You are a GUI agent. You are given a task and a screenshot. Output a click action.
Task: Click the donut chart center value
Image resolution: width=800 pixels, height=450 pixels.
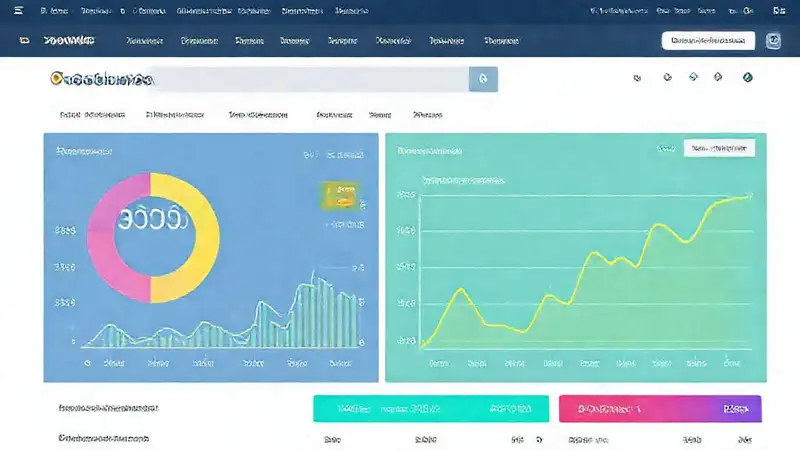[153, 219]
